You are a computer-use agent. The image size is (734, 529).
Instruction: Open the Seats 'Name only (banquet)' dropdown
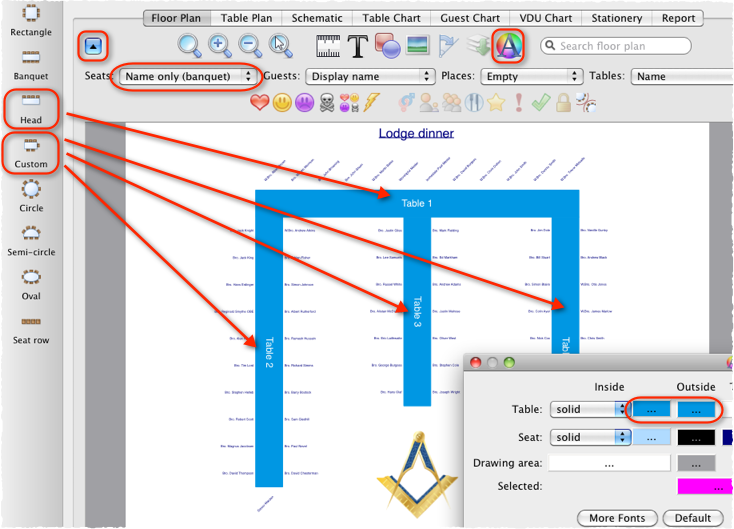point(188,76)
